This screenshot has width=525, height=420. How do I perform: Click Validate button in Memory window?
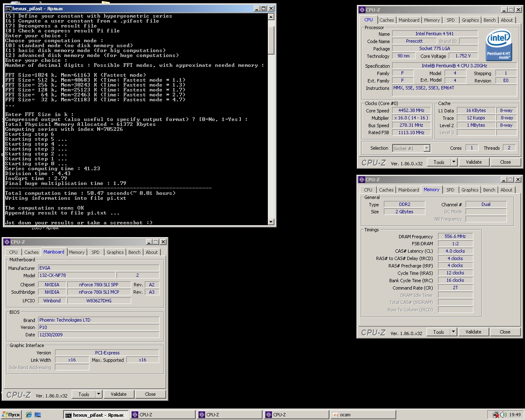coord(473,332)
